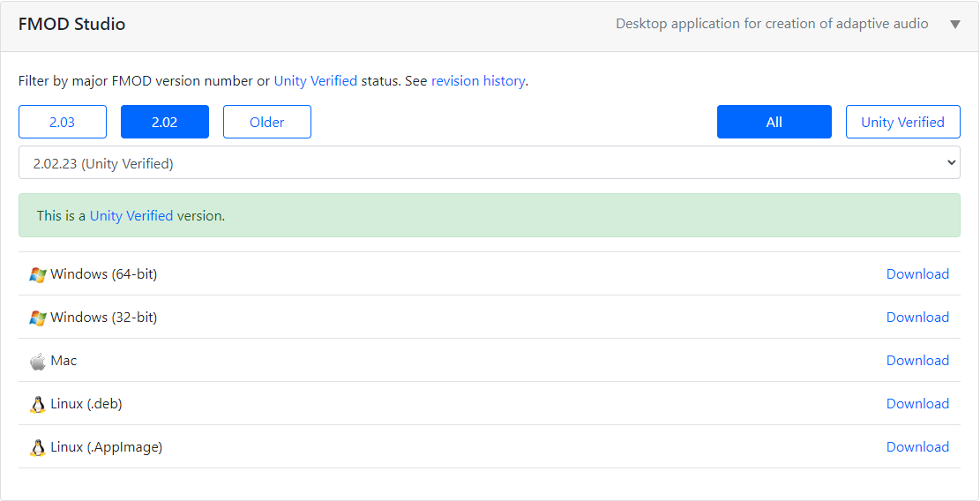Image resolution: width=980 pixels, height=501 pixels.
Task: Download the Linux .deb package
Action: pyautogui.click(x=917, y=404)
